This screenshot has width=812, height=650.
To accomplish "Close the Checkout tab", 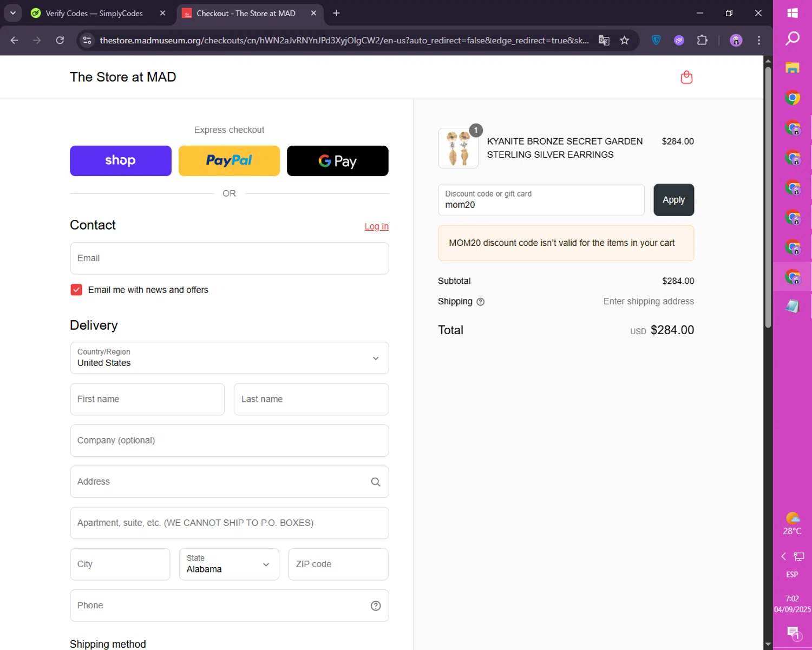I will tap(313, 13).
